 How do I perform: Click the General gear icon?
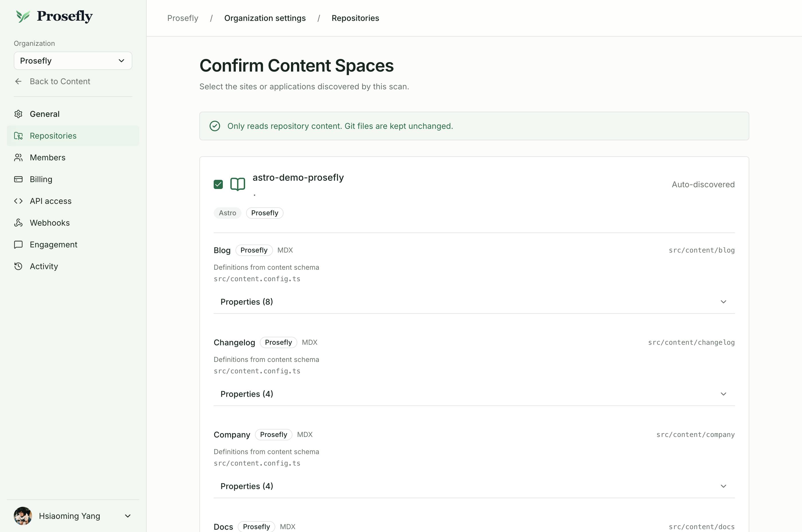[18, 114]
